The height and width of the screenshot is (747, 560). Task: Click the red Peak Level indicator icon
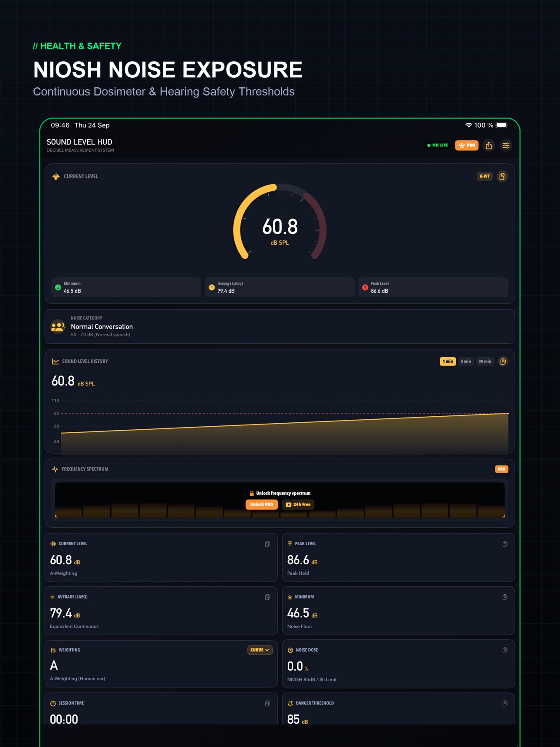click(x=365, y=287)
